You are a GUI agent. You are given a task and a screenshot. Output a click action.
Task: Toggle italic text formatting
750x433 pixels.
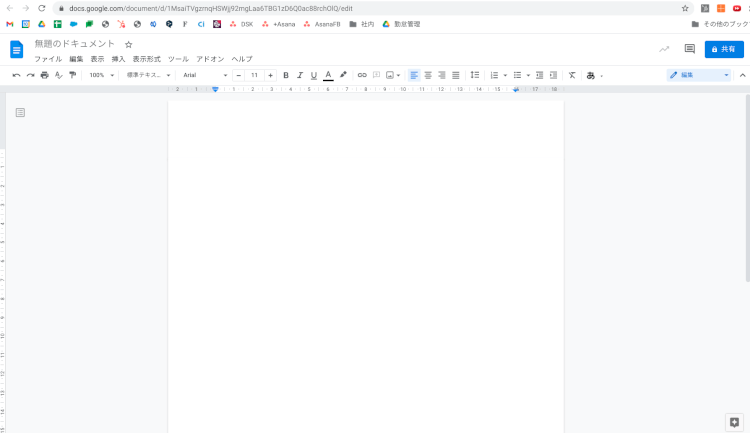[299, 75]
